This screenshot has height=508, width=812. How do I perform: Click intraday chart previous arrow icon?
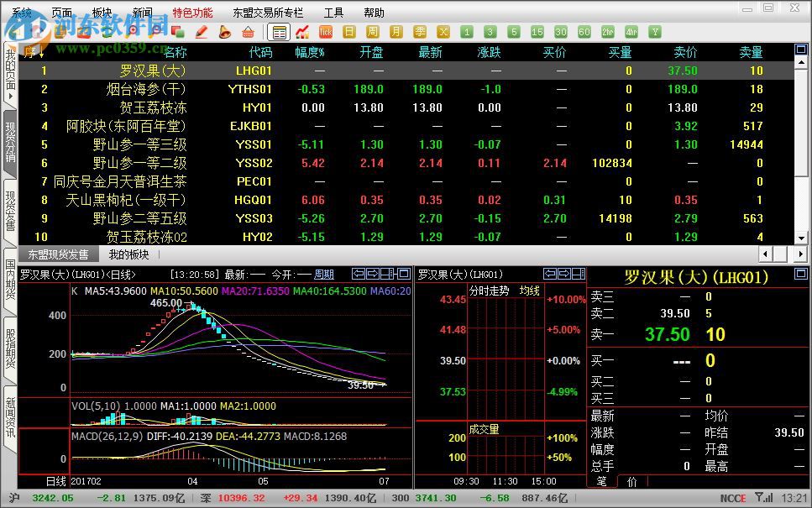pyautogui.click(x=550, y=274)
